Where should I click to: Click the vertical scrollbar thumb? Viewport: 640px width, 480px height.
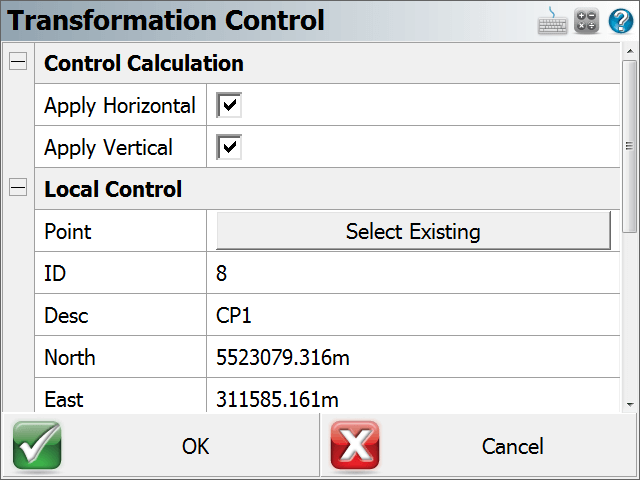coord(630,146)
